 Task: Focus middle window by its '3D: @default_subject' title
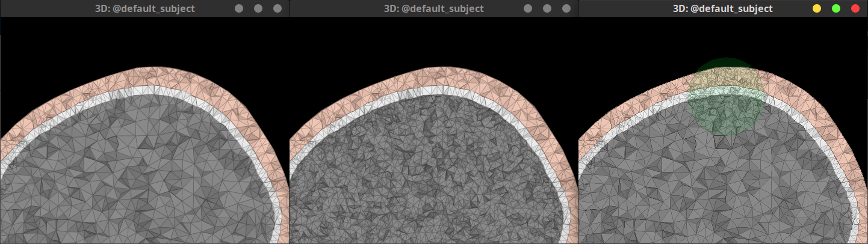point(433,8)
